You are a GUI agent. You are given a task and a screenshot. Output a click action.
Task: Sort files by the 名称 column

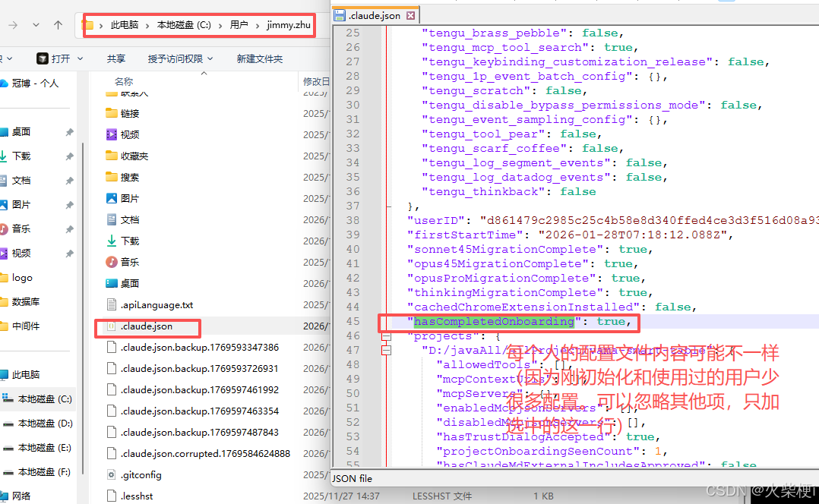124,81
